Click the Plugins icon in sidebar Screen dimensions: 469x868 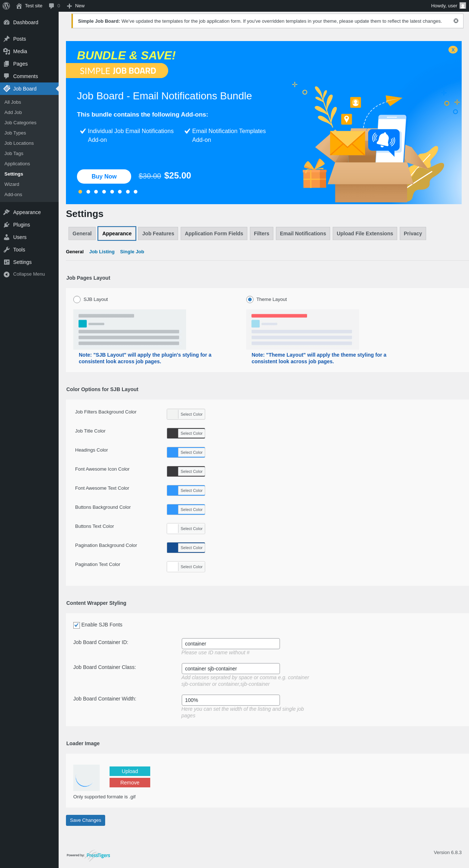(x=7, y=225)
